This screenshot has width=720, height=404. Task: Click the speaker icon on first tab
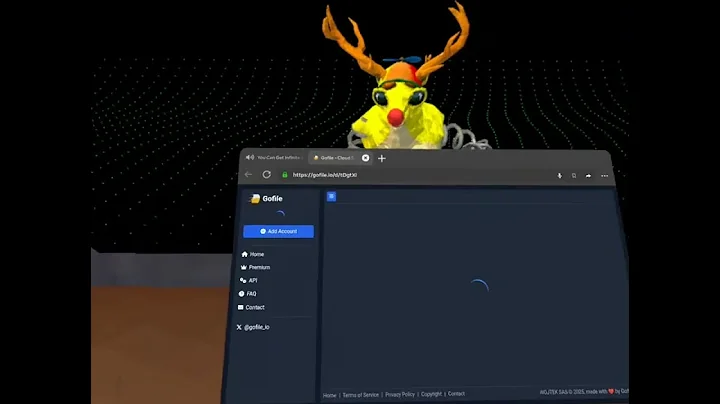[x=250, y=157]
